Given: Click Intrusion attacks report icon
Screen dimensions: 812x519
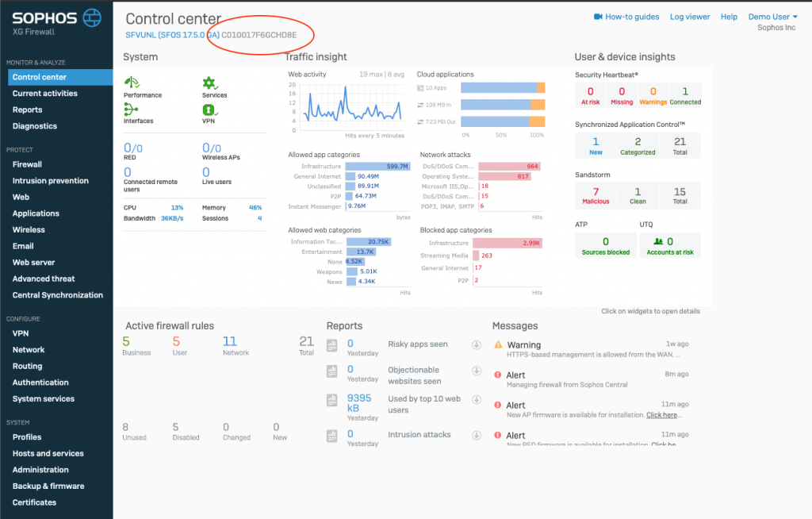Looking at the screenshot, I should (332, 436).
